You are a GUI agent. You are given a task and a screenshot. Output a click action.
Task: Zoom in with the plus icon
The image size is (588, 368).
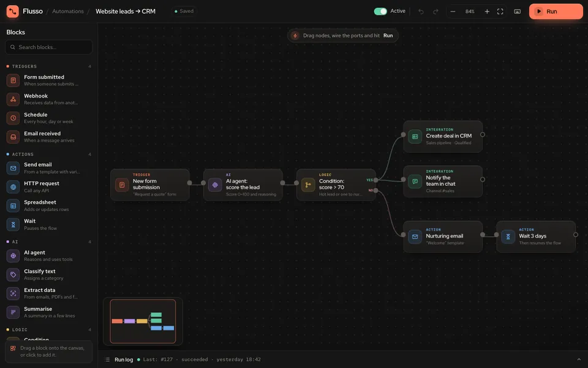pyautogui.click(x=487, y=12)
